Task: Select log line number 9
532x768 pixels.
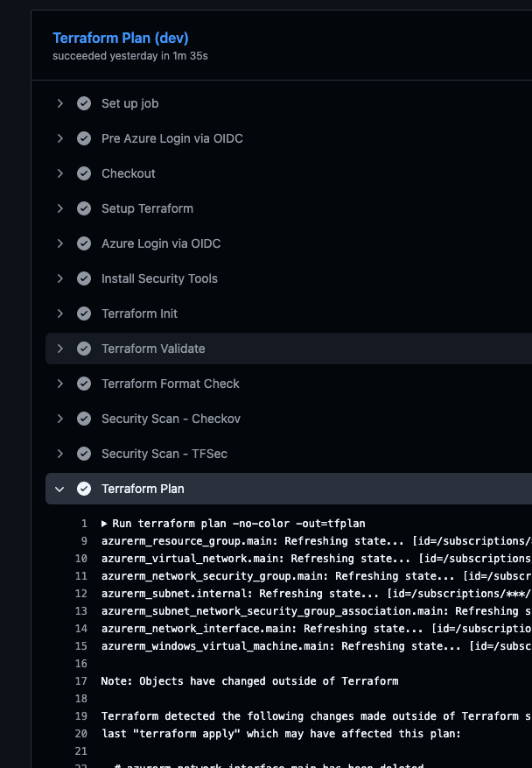Action: 84,541
